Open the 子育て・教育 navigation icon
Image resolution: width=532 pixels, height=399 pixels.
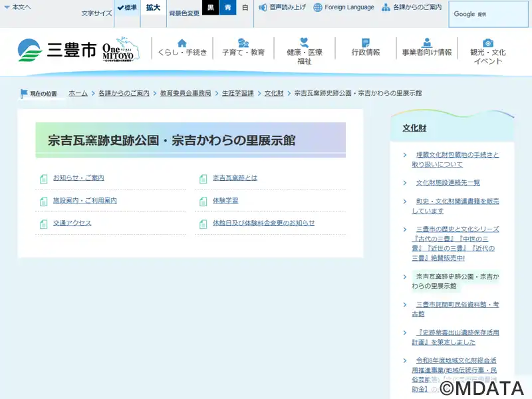click(243, 43)
